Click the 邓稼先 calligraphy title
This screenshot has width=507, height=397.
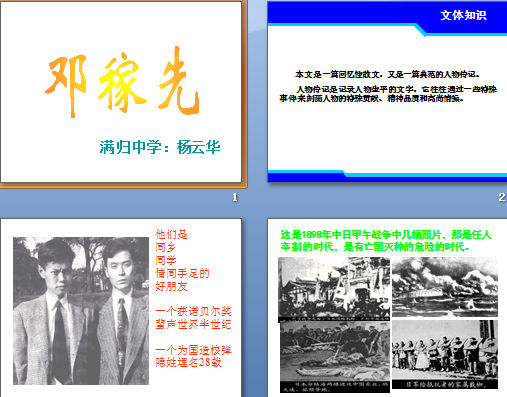click(x=122, y=82)
